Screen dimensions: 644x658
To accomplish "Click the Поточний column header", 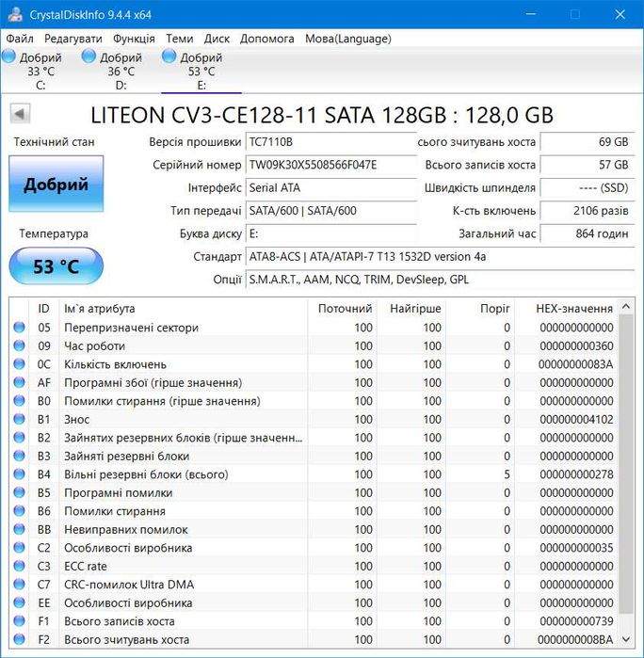I will [x=343, y=309].
